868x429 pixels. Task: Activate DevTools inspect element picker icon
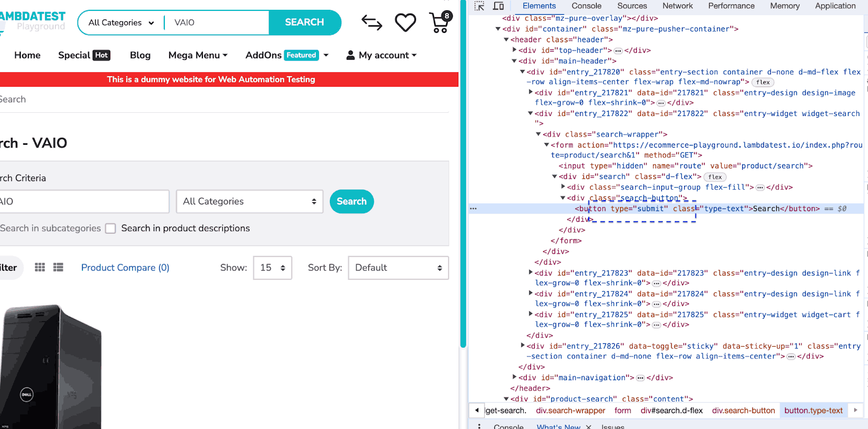pyautogui.click(x=479, y=6)
